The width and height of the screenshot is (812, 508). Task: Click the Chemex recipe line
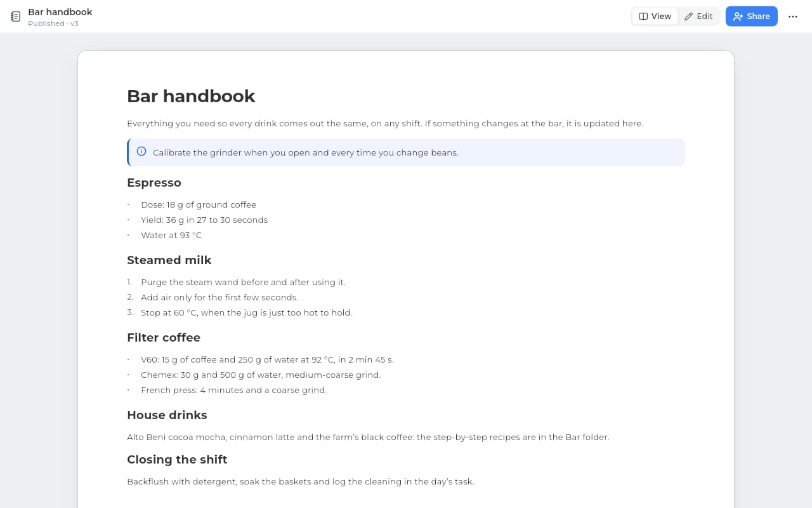[x=261, y=375]
